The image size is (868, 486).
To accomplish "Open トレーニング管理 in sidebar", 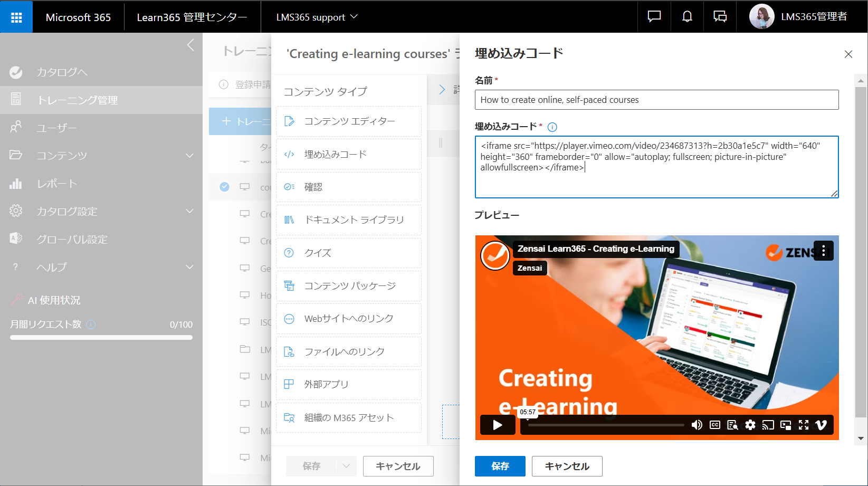I will pyautogui.click(x=101, y=100).
